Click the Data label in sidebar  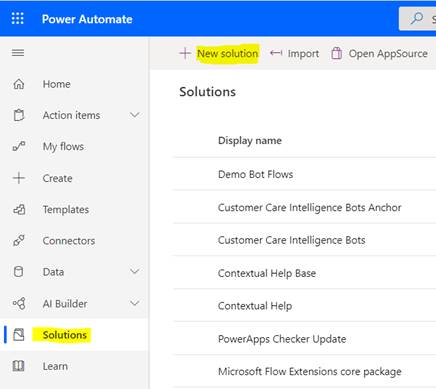pyautogui.click(x=53, y=272)
